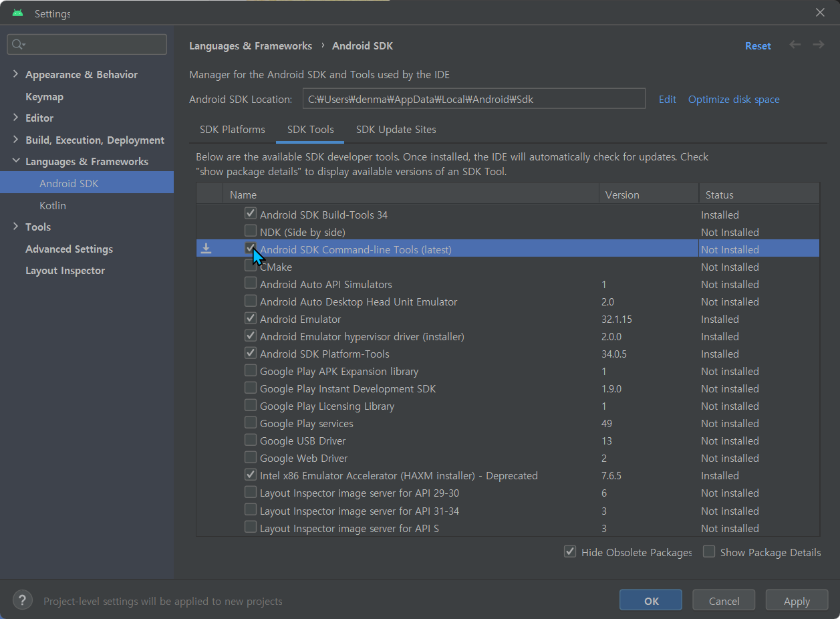
Task: Sort by Name column header
Action: pyautogui.click(x=410, y=195)
